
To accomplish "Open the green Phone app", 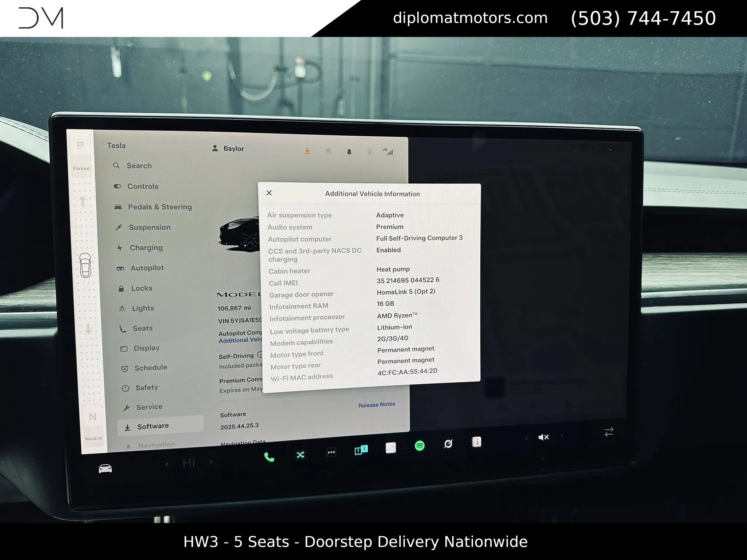I will [269, 457].
